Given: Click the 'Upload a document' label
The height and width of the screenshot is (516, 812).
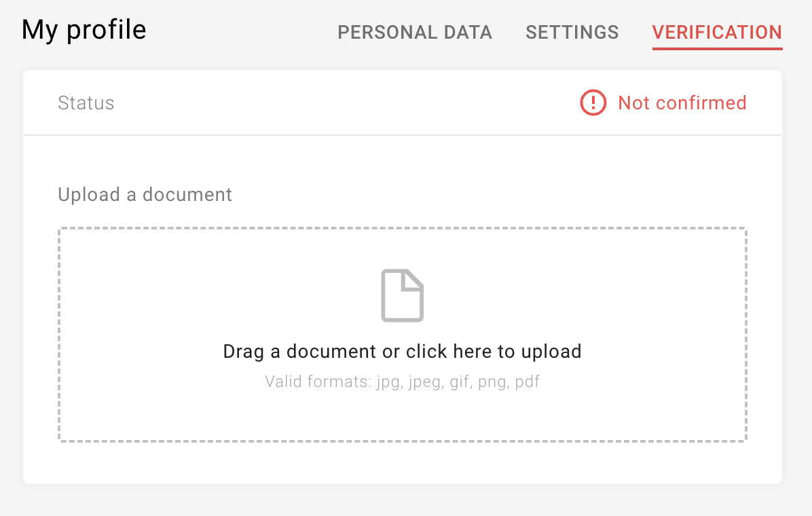Looking at the screenshot, I should point(145,194).
